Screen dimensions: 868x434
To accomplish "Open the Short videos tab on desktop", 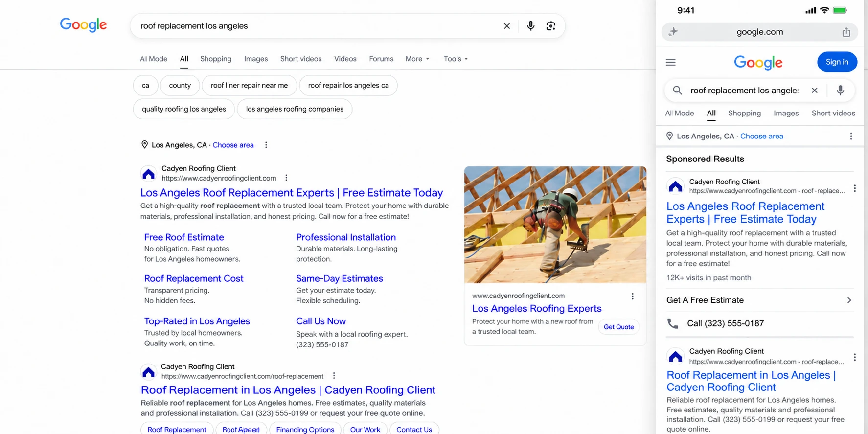I will [x=301, y=59].
